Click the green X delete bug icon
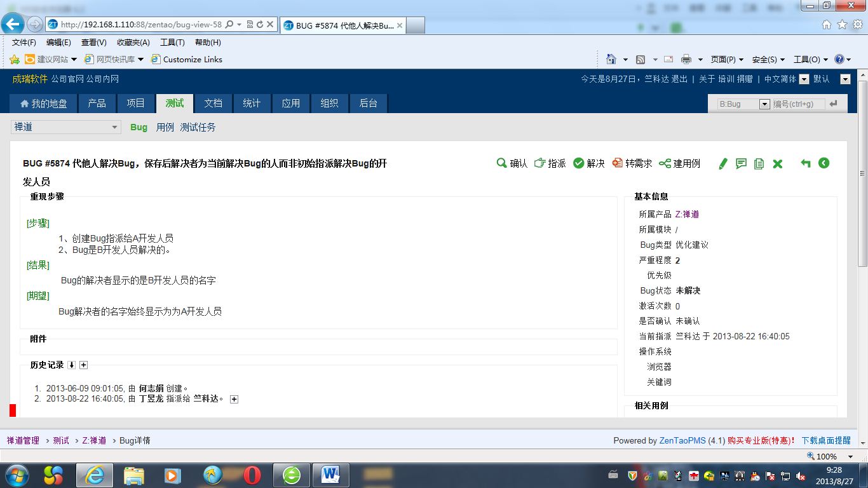This screenshot has width=868, height=488. 777,164
